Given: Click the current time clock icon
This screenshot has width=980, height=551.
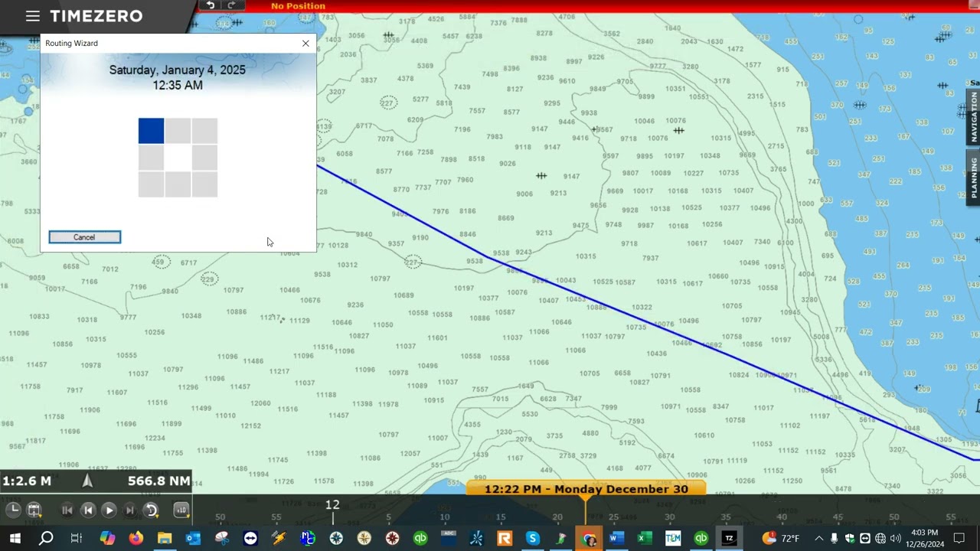Looking at the screenshot, I should pos(14,510).
